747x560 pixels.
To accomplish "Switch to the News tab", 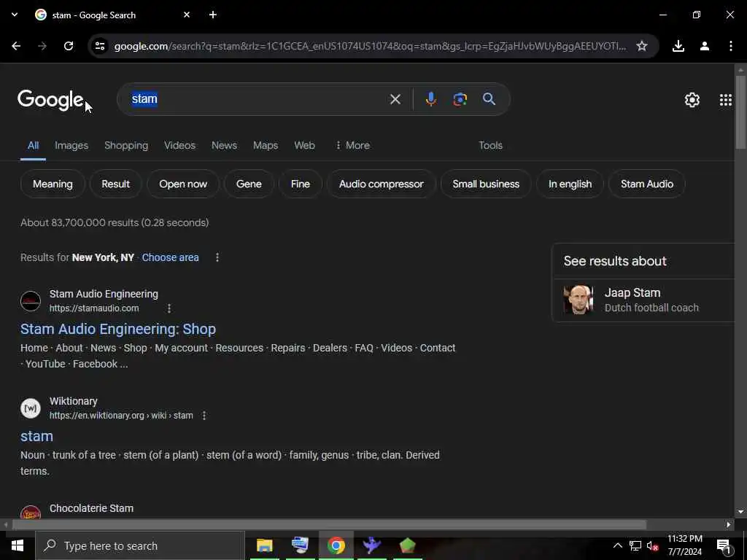I will click(224, 145).
